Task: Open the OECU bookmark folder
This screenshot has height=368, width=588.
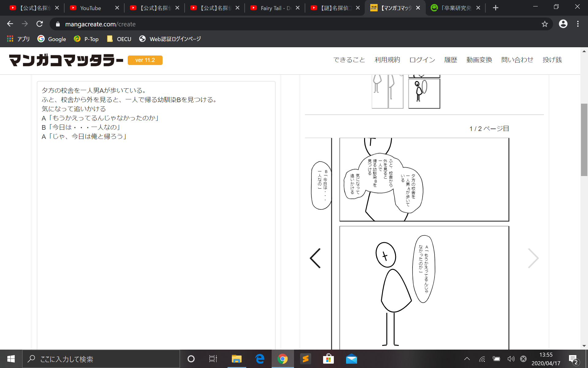Action: coord(119,39)
